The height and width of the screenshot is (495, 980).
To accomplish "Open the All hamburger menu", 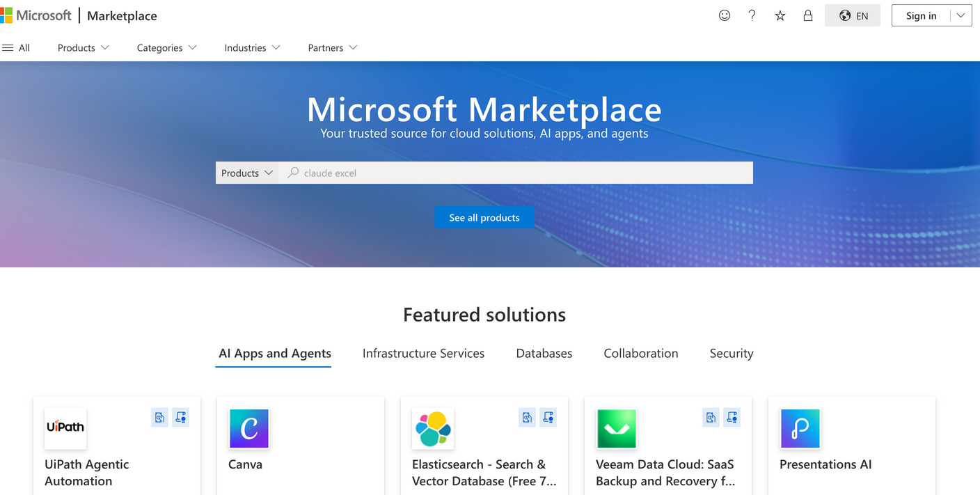I will coord(16,47).
